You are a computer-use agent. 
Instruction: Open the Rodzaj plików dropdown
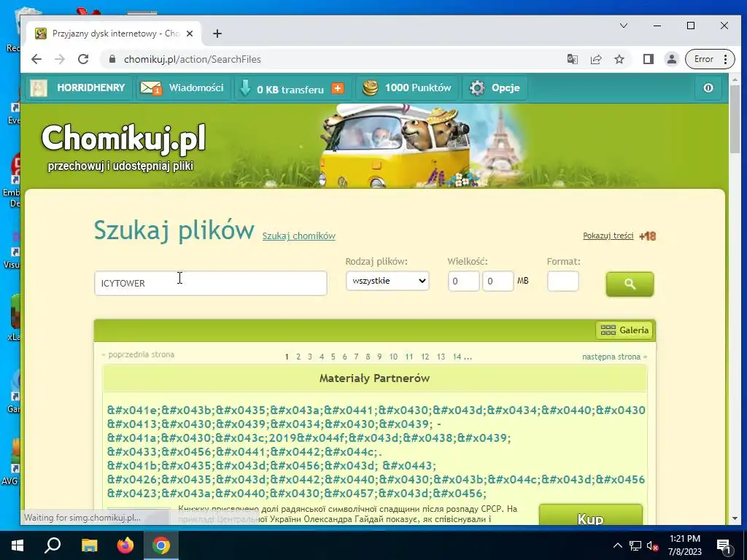387,281
